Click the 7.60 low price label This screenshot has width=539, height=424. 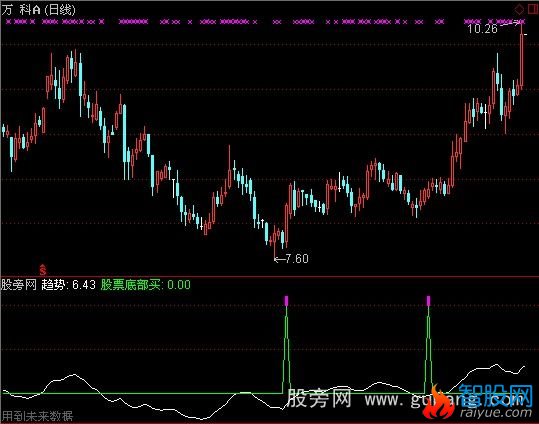tap(297, 259)
